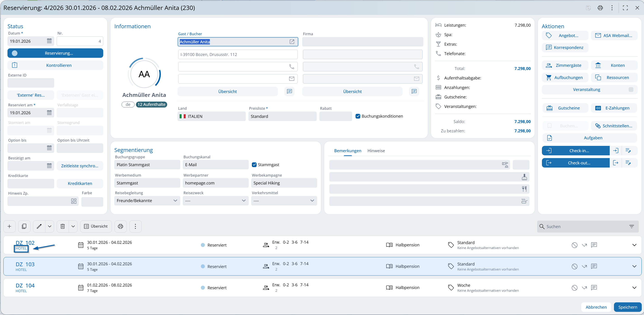The image size is (644, 315).
Task: Click the filter icon in Suchen bar
Action: [x=632, y=226]
